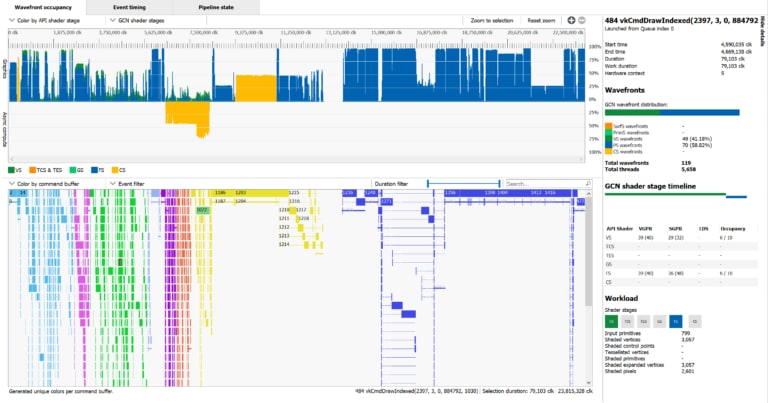Click the zoom out minus icon
The height and width of the screenshot is (403, 768).
[583, 20]
